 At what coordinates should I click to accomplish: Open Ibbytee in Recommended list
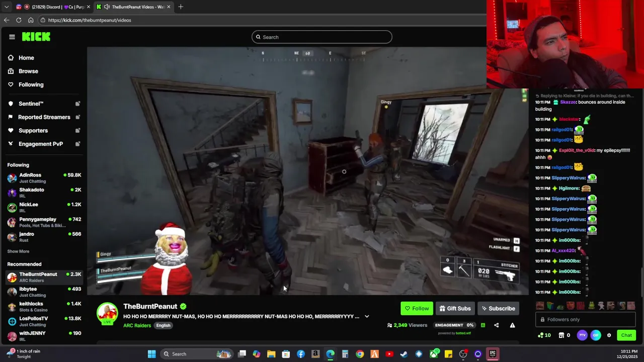point(44,292)
